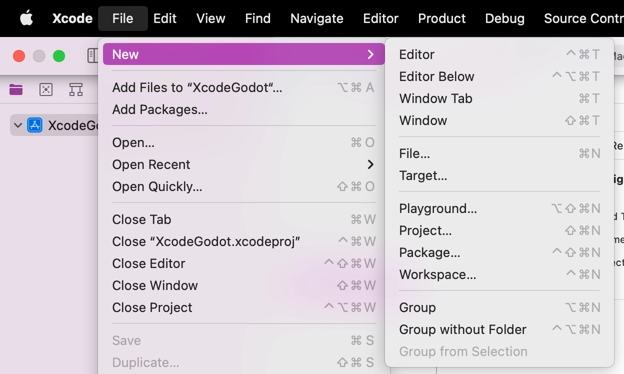Choose Close Project menu item
Viewport: 624px width, 374px height.
[x=244, y=307]
